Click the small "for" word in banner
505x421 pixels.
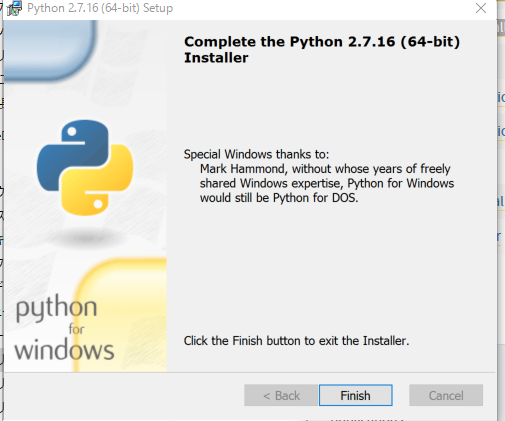[x=76, y=329]
